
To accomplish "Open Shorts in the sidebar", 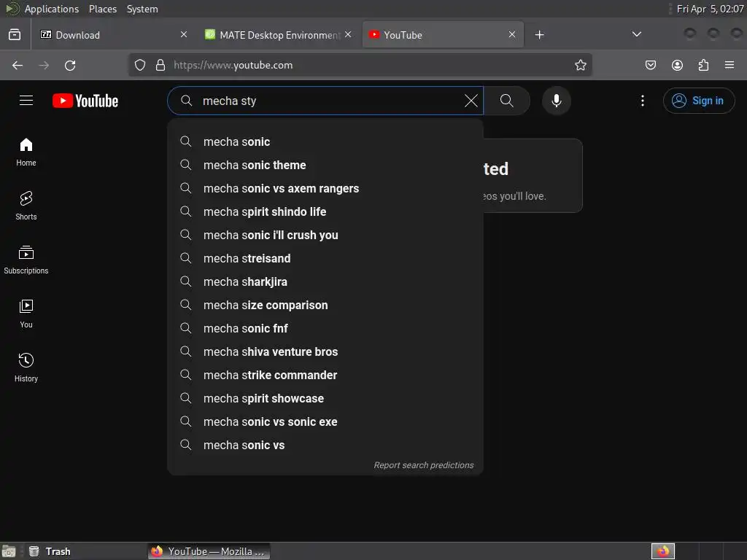I will tap(26, 206).
